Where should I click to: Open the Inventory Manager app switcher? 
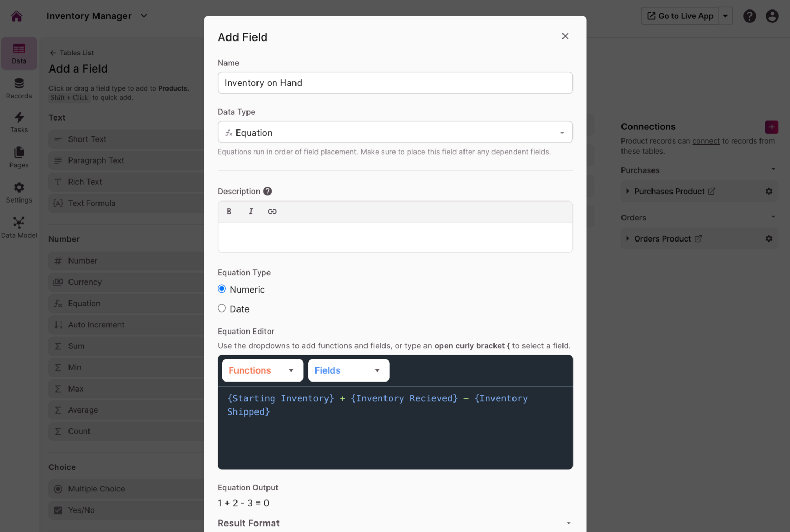tap(143, 16)
